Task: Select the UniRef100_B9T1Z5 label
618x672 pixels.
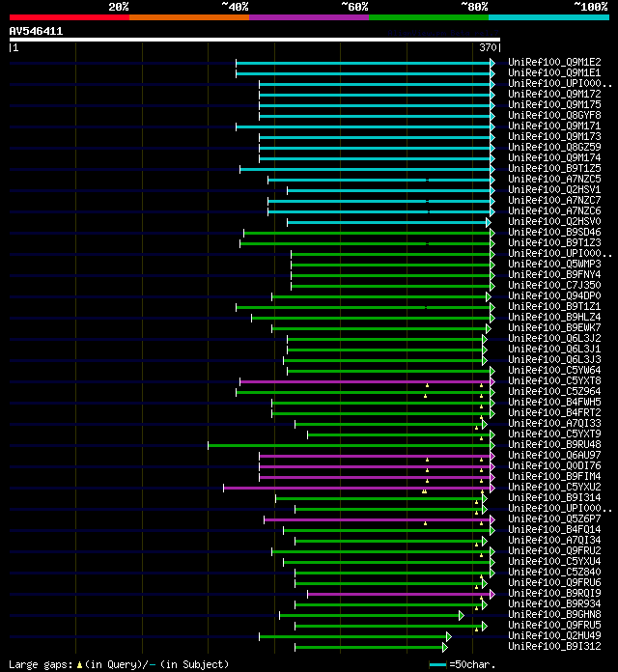Action: (554, 169)
